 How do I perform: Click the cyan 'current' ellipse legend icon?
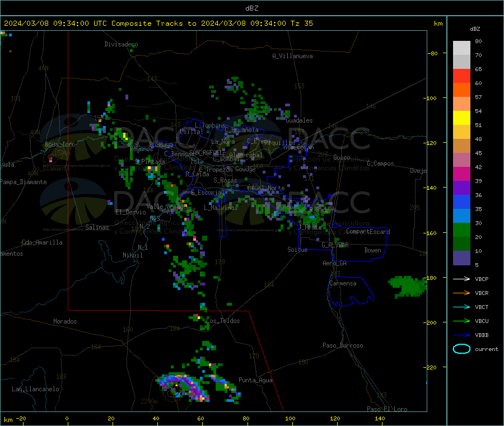pos(461,349)
